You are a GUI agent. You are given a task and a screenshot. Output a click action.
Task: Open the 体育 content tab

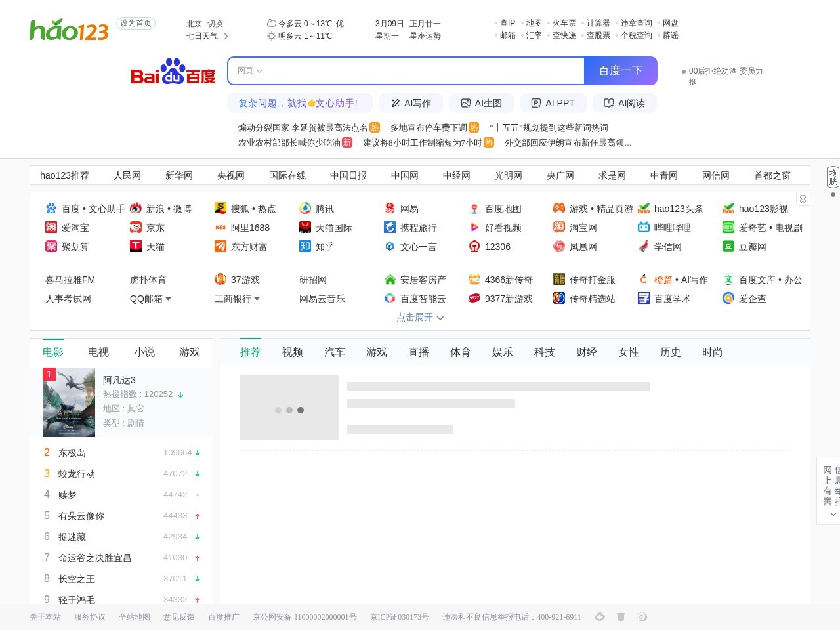click(460, 352)
